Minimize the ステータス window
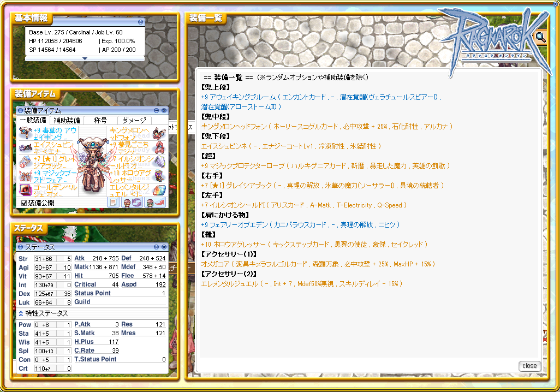The image size is (560, 392). click(x=156, y=247)
